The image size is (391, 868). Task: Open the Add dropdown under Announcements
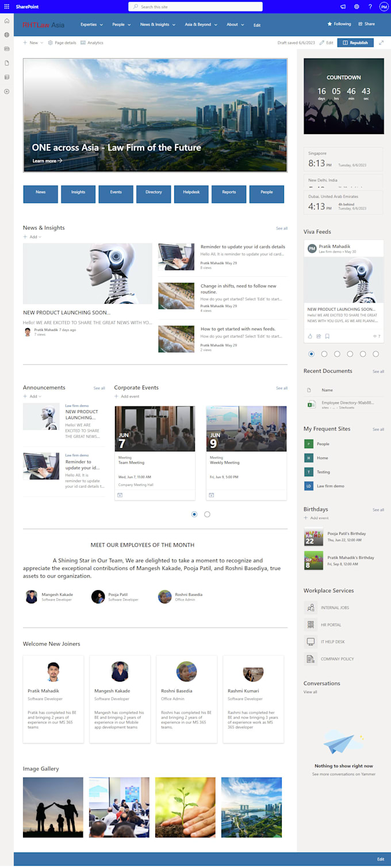click(x=32, y=396)
